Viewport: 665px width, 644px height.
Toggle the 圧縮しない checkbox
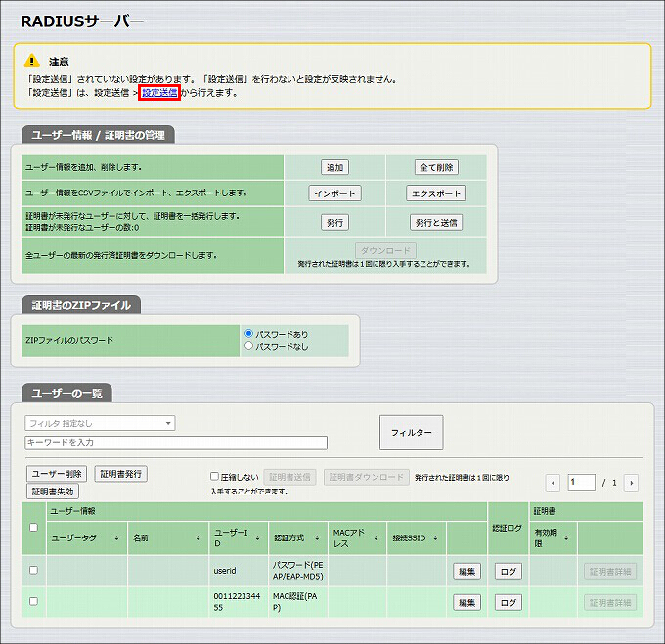(214, 476)
